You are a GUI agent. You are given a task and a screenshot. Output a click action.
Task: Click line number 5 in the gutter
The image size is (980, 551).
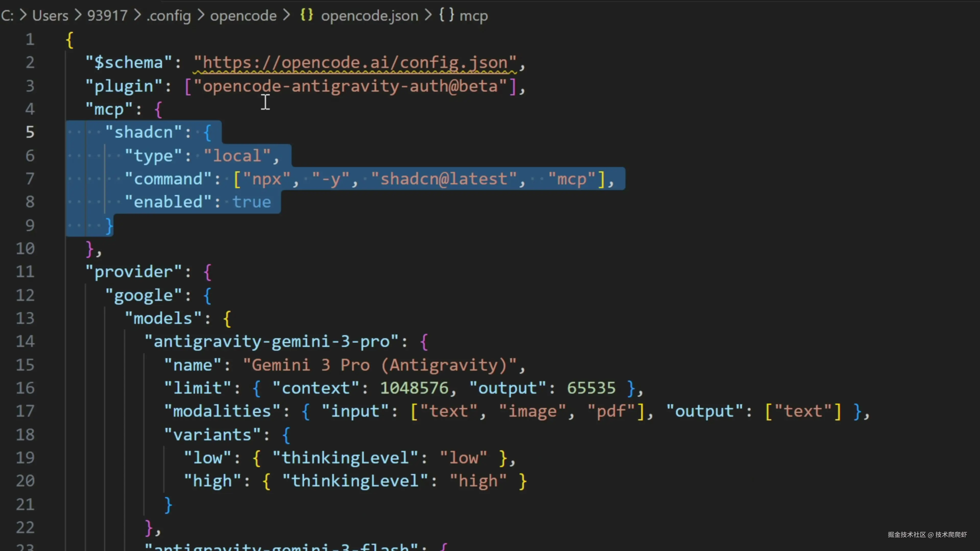click(x=30, y=132)
